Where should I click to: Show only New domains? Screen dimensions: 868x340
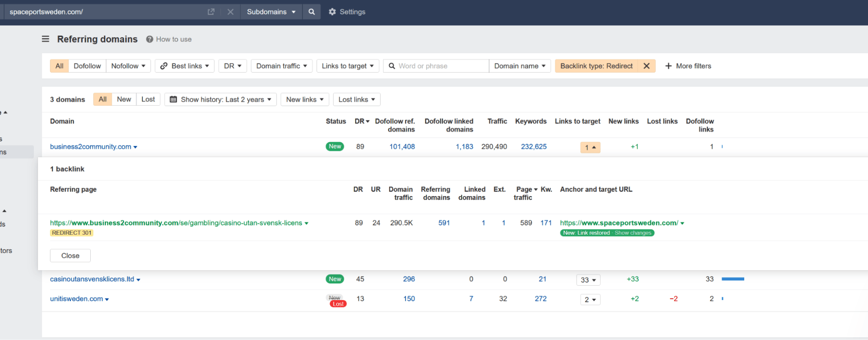[x=124, y=100]
